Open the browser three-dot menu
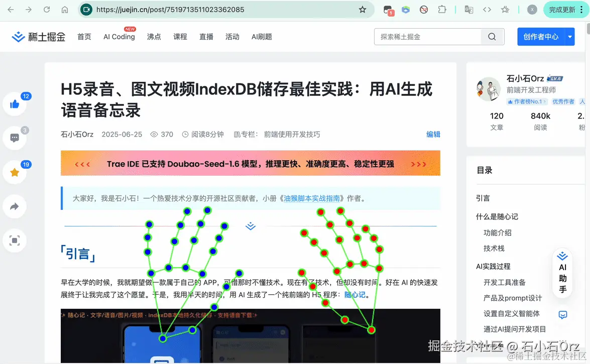 tap(581, 10)
